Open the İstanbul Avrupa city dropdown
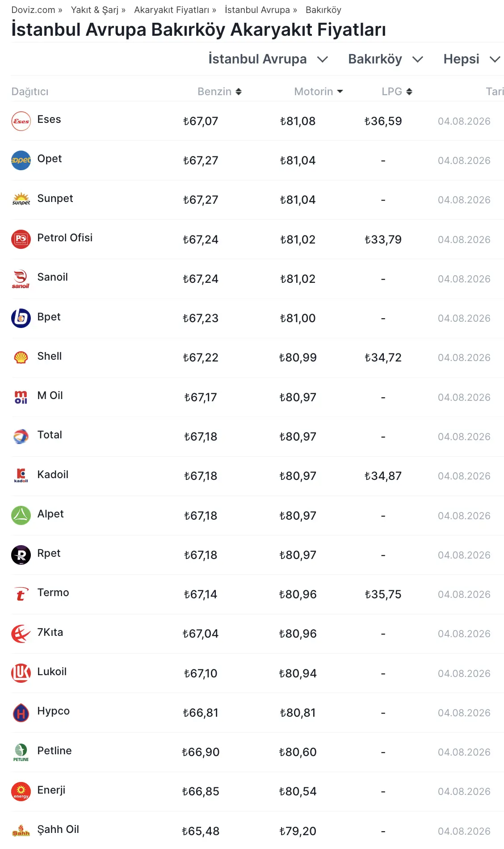The image size is (504, 849). (x=268, y=59)
